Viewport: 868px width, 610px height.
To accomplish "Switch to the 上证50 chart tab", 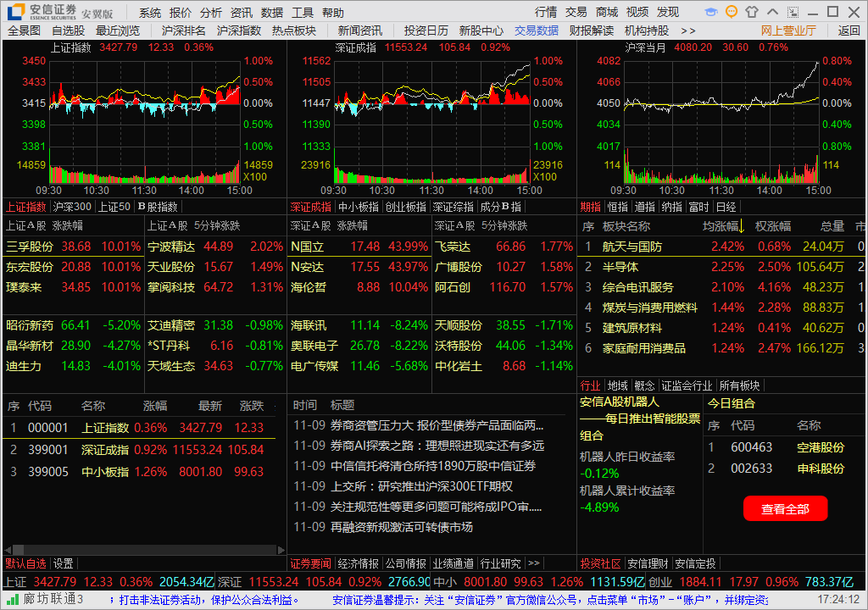I will click(114, 207).
